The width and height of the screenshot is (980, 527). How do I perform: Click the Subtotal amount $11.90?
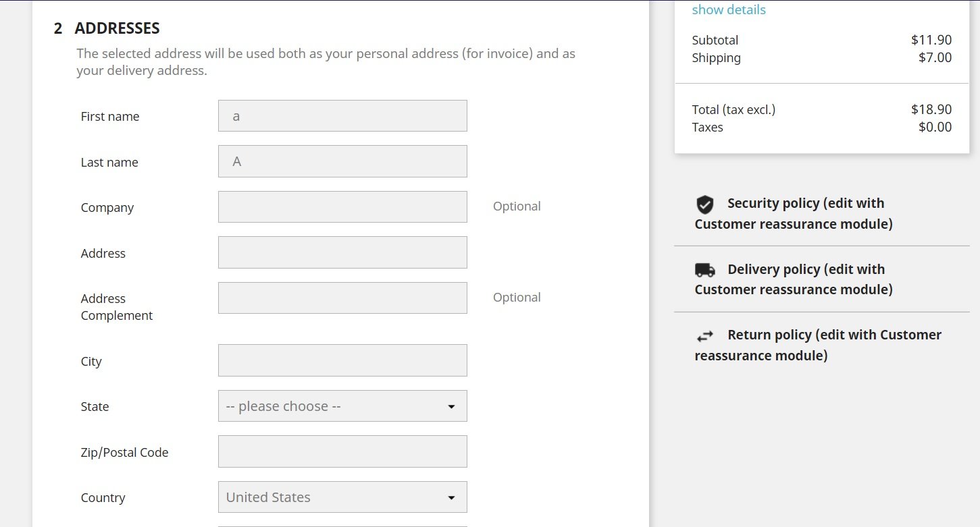pos(931,40)
